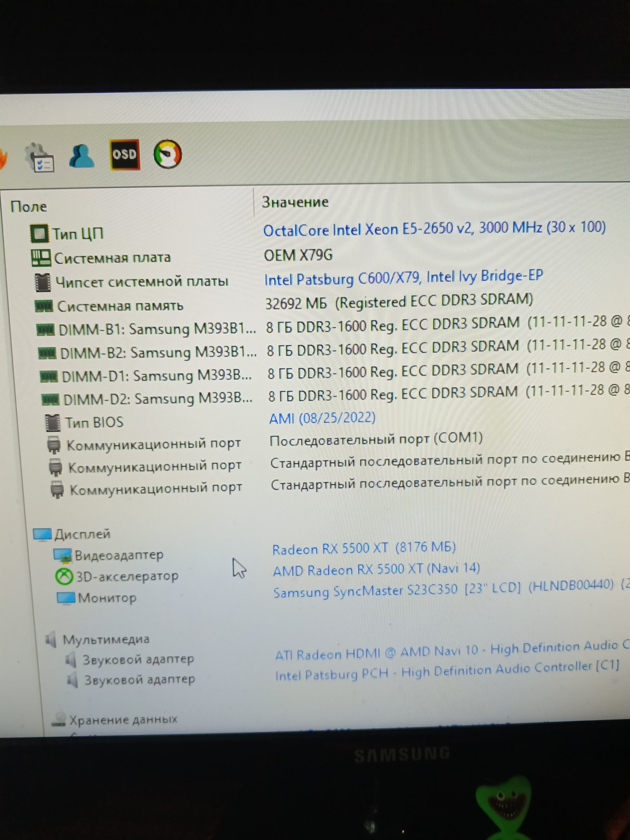The width and height of the screenshot is (630, 840).
Task: Click the Значение column header
Action: (295, 202)
